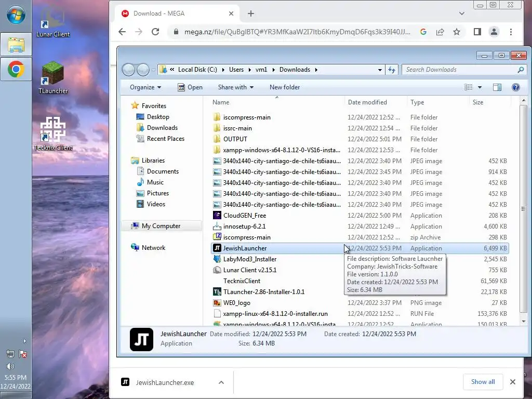
Task: Click Local Disk (C:) in breadcrumb
Action: [x=197, y=70]
